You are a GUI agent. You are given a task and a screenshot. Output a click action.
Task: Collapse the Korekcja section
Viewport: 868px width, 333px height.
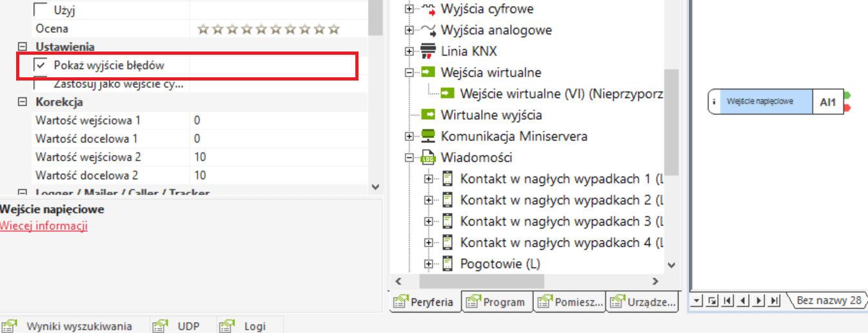(23, 102)
